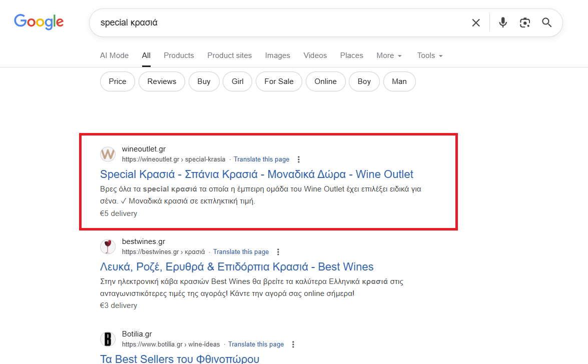Switch to the AI Mode tab
Image resolution: width=588 pixels, height=364 pixels.
point(114,55)
